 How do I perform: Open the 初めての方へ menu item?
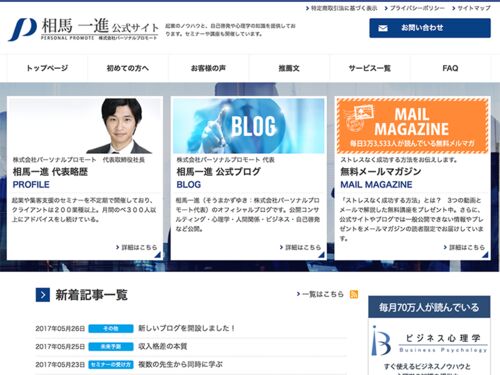click(x=128, y=68)
